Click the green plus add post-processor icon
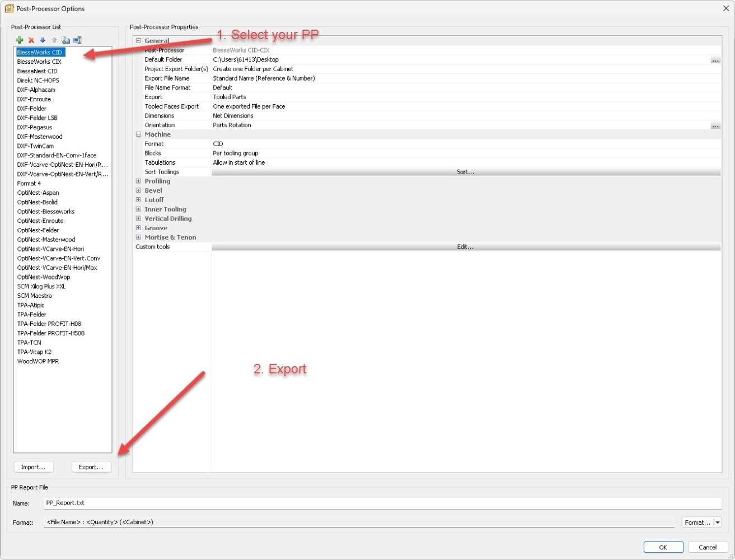This screenshot has height=560, width=735. tap(20, 40)
